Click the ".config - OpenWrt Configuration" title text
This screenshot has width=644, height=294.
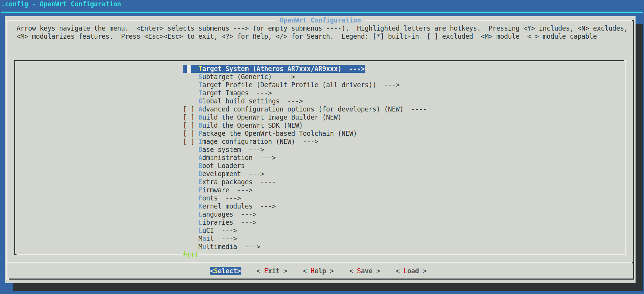pos(61,4)
